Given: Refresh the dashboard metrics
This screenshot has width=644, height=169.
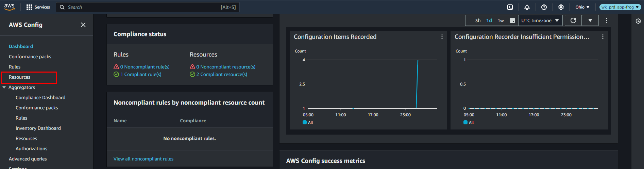Looking at the screenshot, I should [x=573, y=20].
